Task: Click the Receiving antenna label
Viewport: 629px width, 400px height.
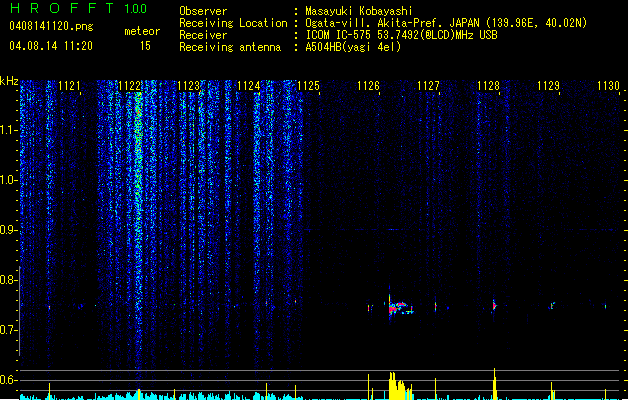Action: click(x=230, y=47)
